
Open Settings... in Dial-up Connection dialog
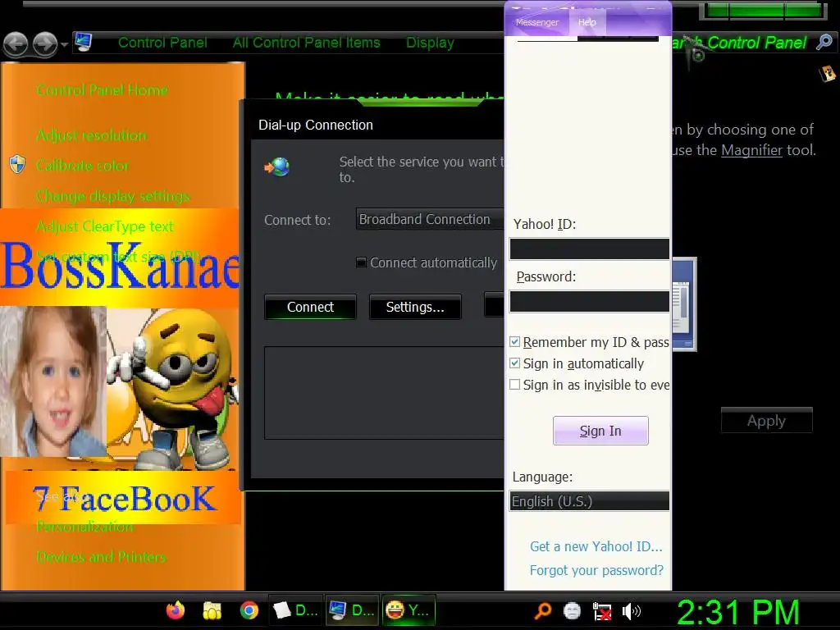point(415,307)
